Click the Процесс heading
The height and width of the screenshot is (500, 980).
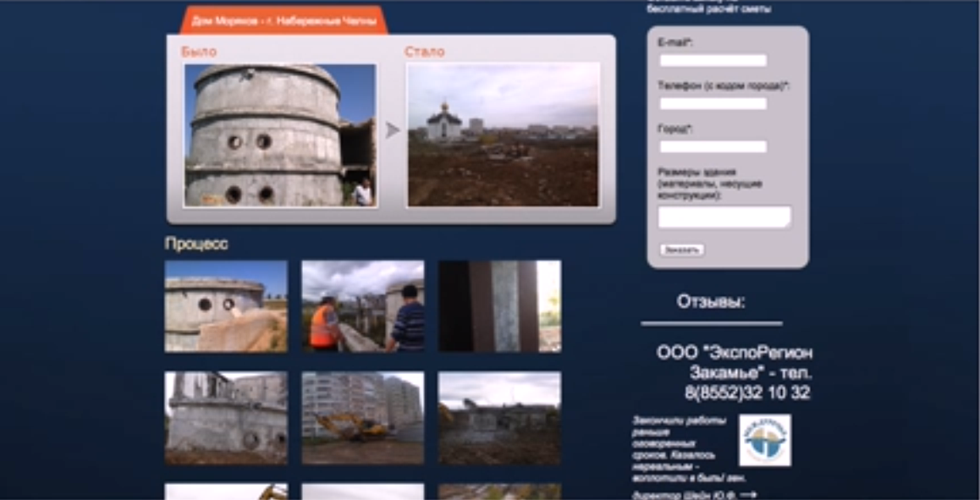(x=196, y=244)
